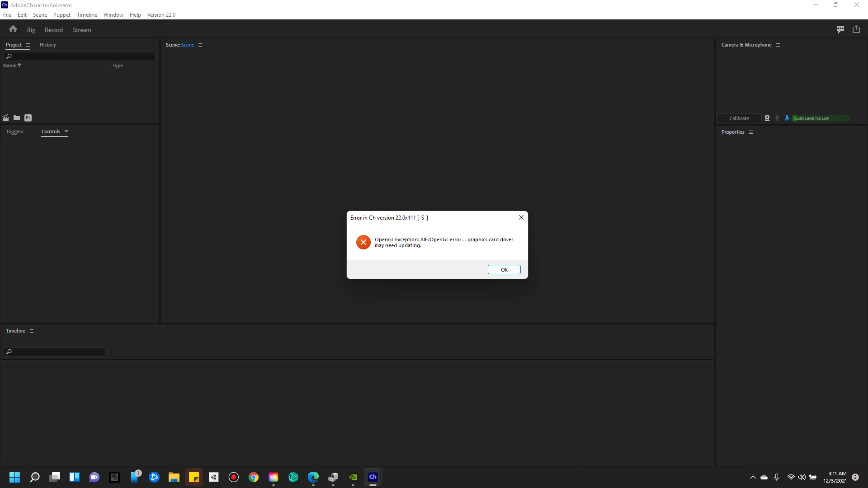Click the Photoshop puppet icon
This screenshot has width=868, height=488.
pyautogui.click(x=28, y=118)
